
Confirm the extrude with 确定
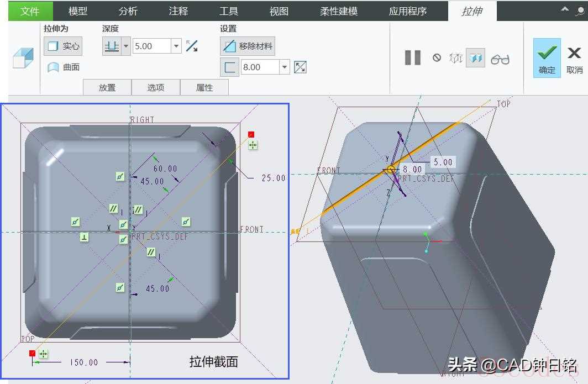[547, 58]
